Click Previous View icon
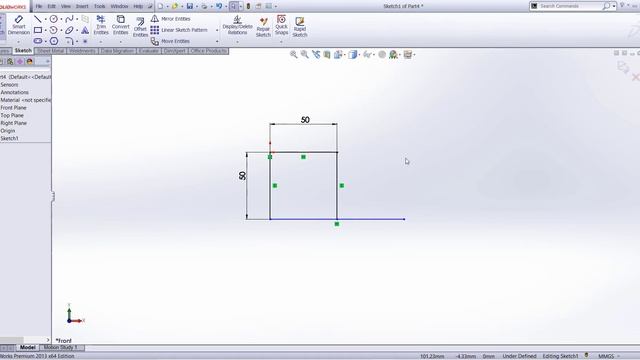This screenshot has height=360, width=640. coord(316,54)
